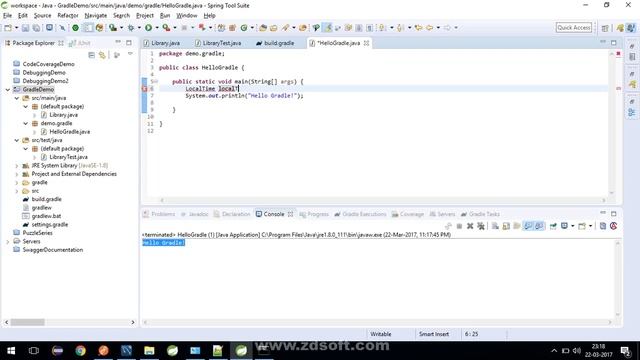Click the Coverage run toolbar icon
Viewport: 640px width, 360px height.
[x=113, y=28]
